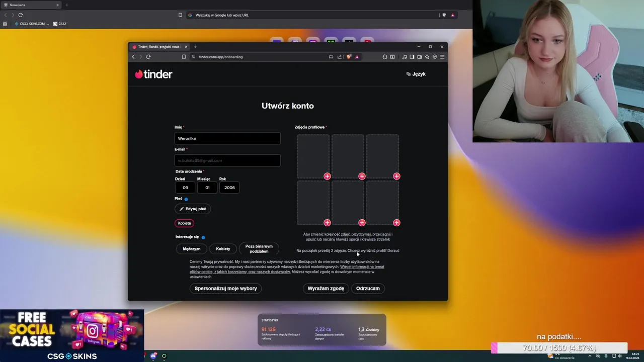Switch to the Tinder browser tab
644x362 pixels.
point(158,47)
